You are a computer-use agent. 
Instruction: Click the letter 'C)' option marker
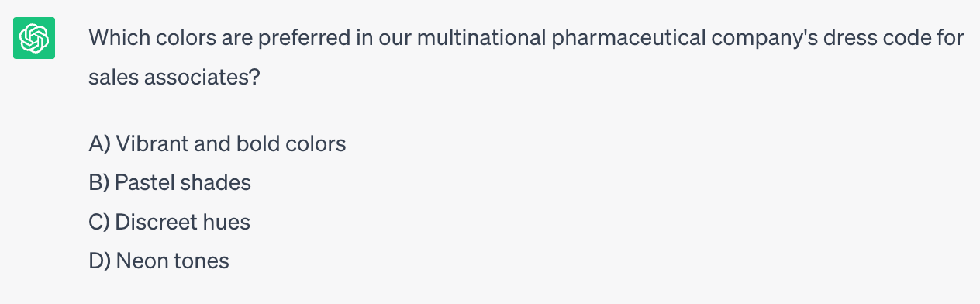(100, 223)
